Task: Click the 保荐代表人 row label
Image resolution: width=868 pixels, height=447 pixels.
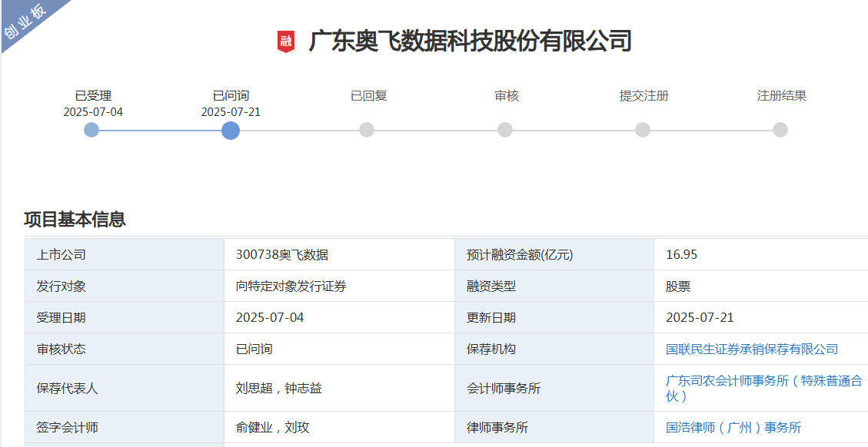Action: tap(67, 389)
